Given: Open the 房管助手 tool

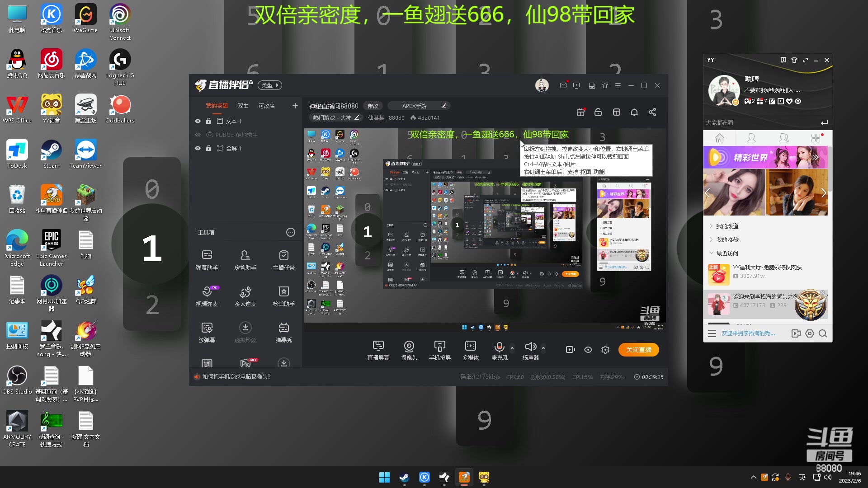Looking at the screenshot, I should point(245,260).
